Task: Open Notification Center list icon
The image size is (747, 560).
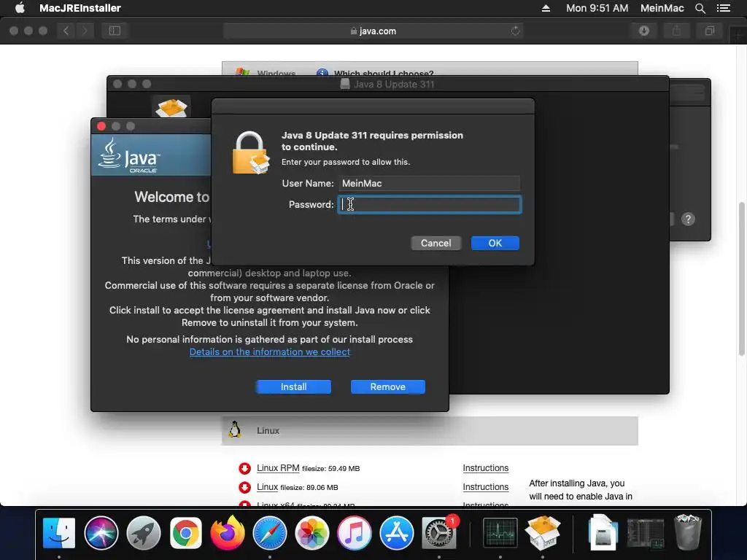Action: coord(723,8)
